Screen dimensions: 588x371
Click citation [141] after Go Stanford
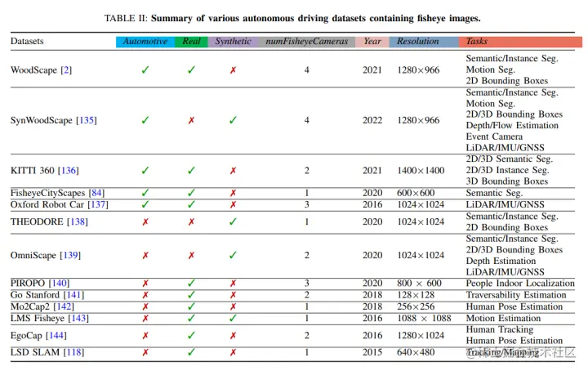73,295
